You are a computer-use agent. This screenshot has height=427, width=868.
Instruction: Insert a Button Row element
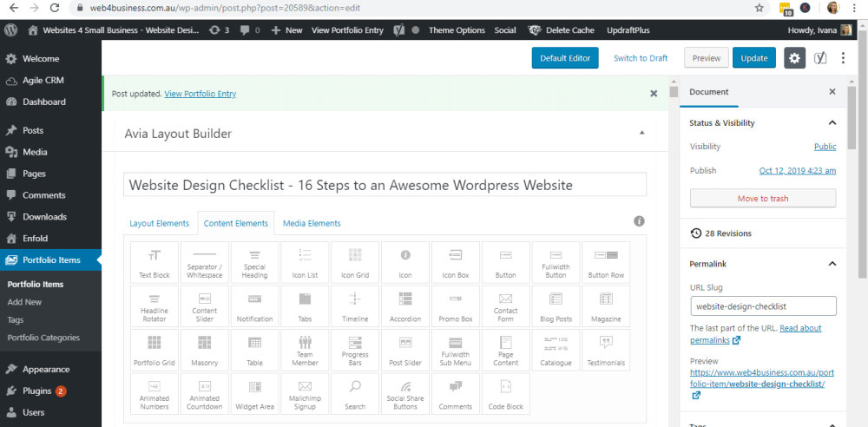click(606, 262)
